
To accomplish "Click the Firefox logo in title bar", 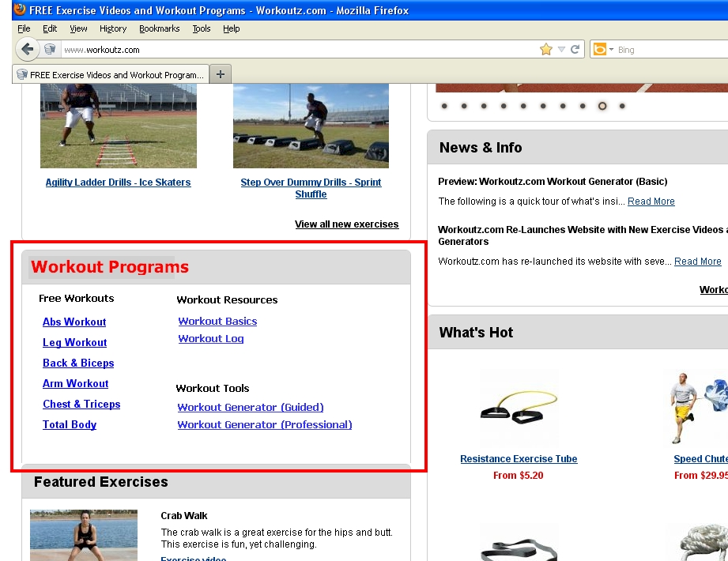I will click(20, 9).
